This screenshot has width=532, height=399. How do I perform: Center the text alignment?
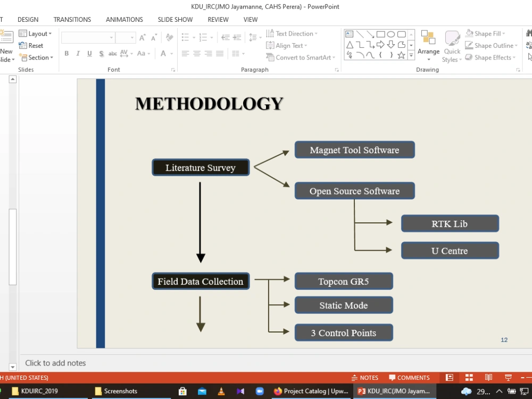tap(197, 54)
